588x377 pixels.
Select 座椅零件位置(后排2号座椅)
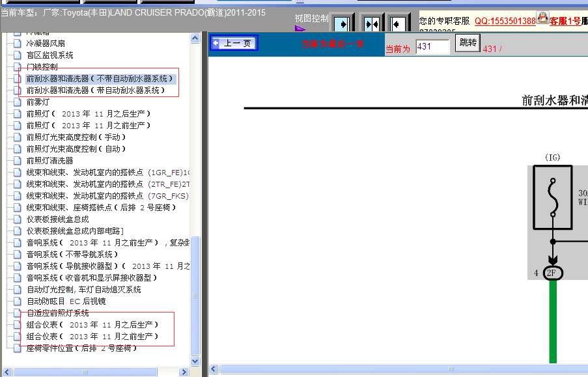pos(81,348)
